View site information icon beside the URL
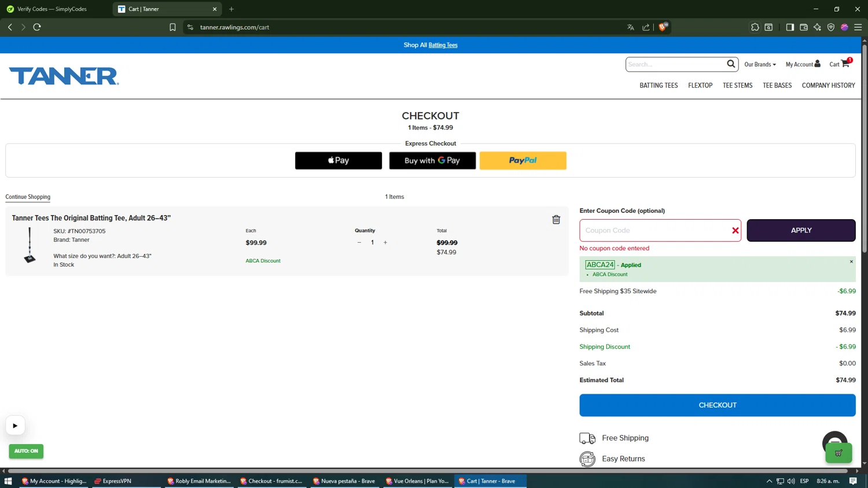Image resolution: width=868 pixels, height=488 pixels. [190, 27]
